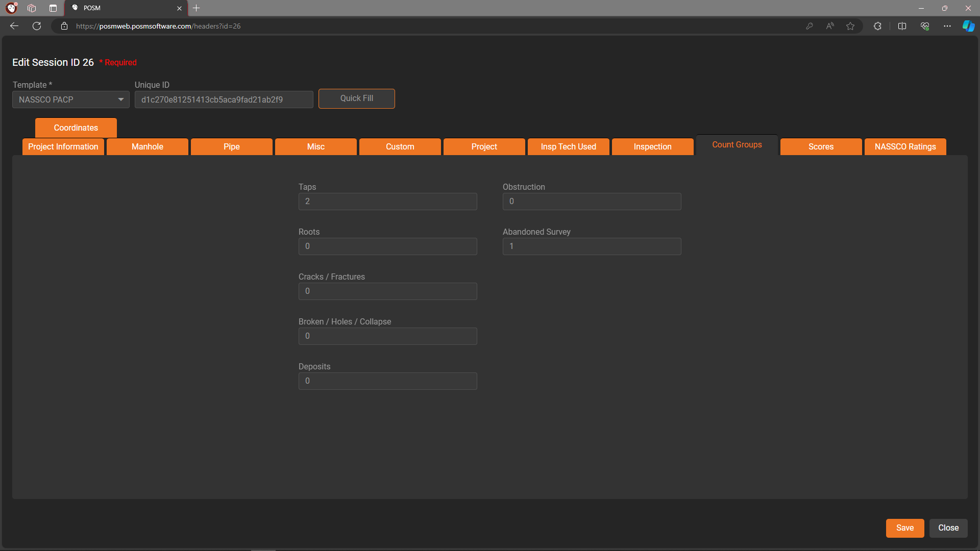The height and width of the screenshot is (551, 980).
Task: Open browser Extensions puzzle icon
Action: [x=877, y=26]
